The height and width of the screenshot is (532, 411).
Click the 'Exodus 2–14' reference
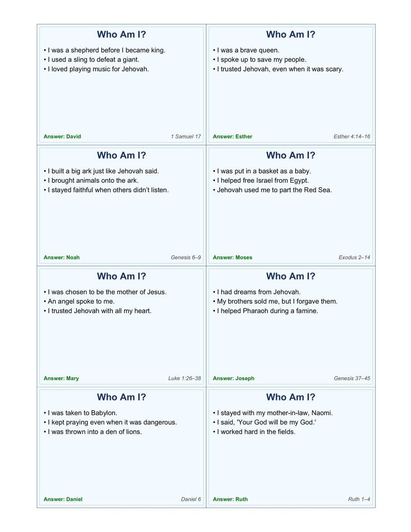(354, 257)
